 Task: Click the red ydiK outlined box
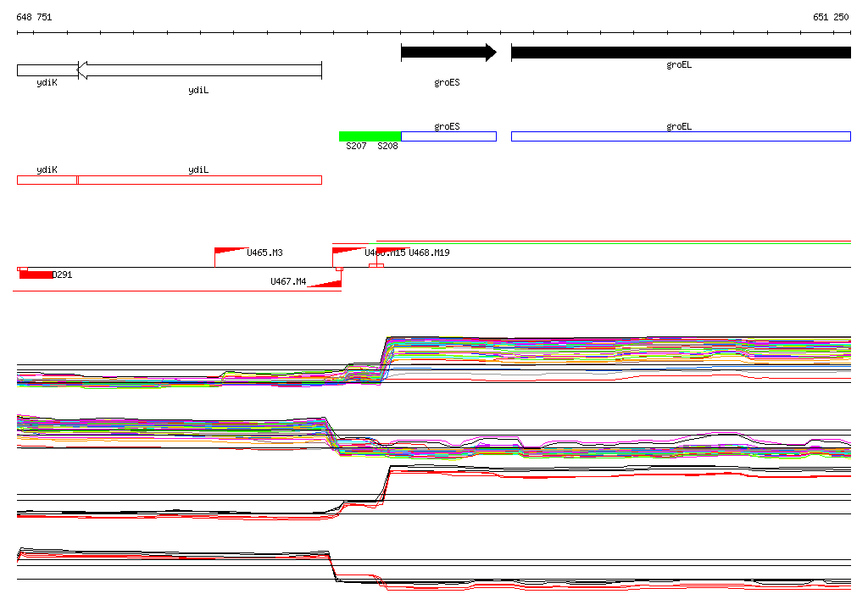47,180
